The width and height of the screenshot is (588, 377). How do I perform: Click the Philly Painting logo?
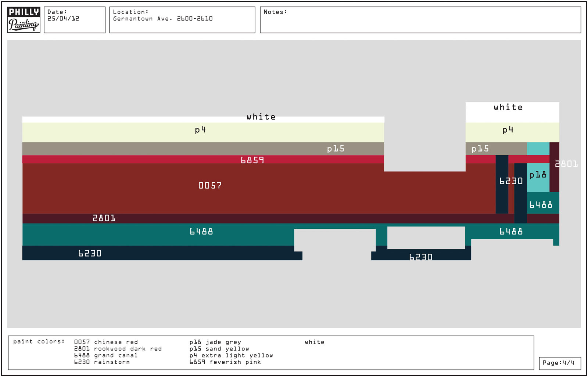(24, 19)
